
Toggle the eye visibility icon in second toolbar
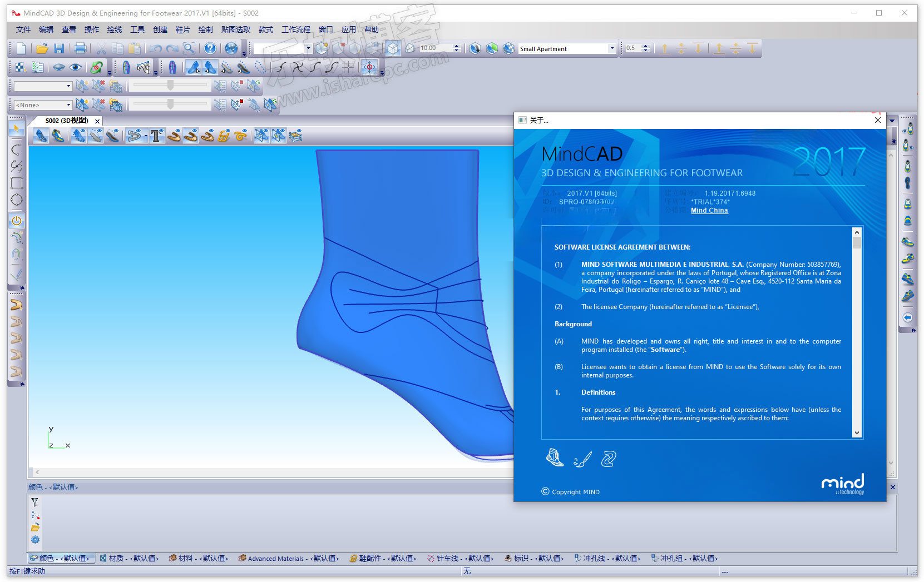pos(76,68)
